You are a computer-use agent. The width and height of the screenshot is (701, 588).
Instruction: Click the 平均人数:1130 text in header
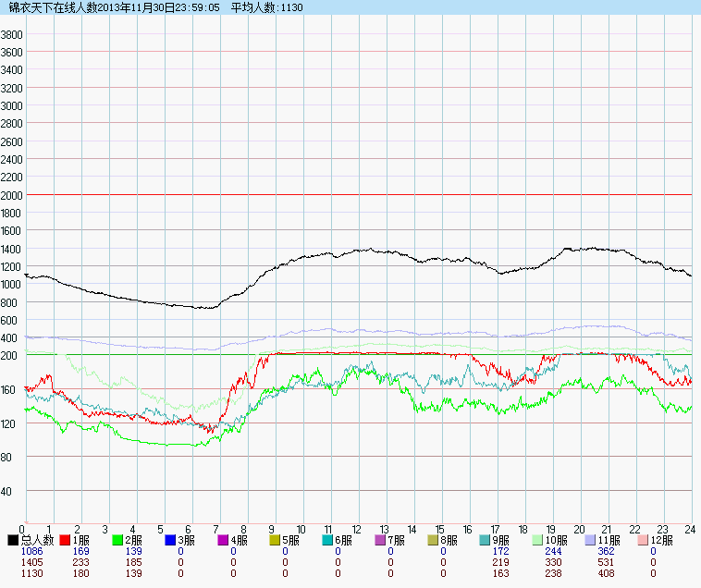coord(267,7)
